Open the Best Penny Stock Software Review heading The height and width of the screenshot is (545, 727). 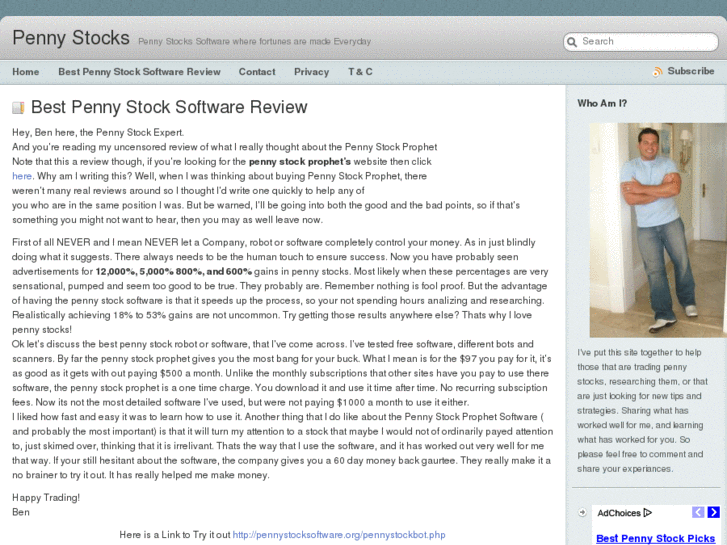[x=169, y=107]
